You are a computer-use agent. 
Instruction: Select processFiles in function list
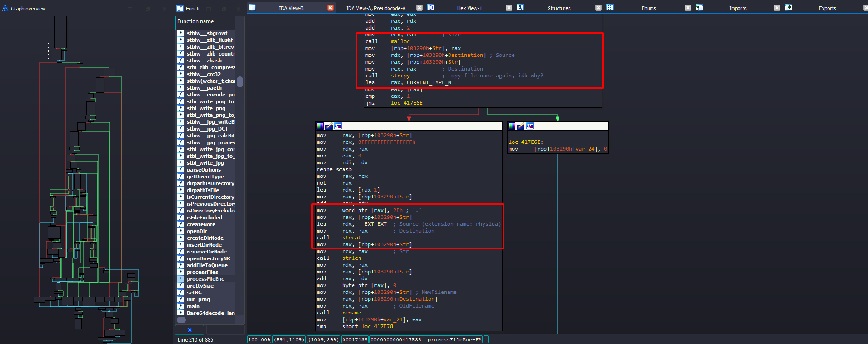(202, 272)
